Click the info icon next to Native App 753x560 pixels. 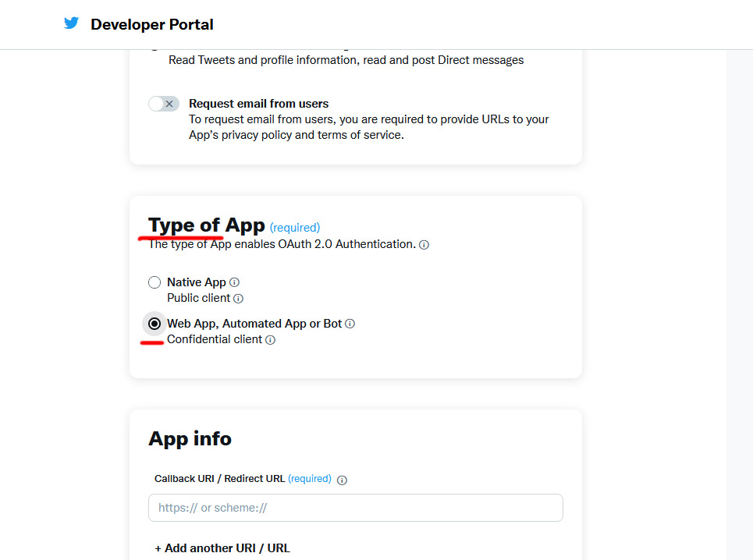(235, 282)
